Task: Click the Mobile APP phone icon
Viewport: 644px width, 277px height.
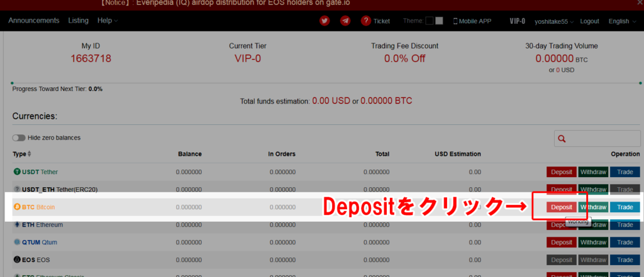Action: (455, 21)
